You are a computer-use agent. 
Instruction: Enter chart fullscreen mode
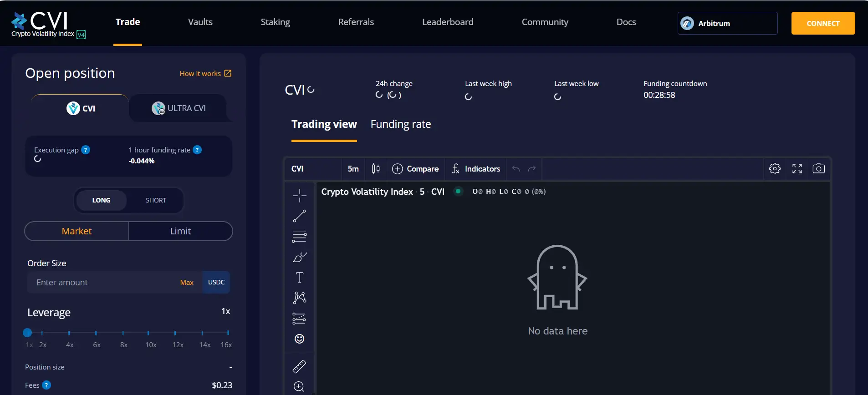click(797, 169)
